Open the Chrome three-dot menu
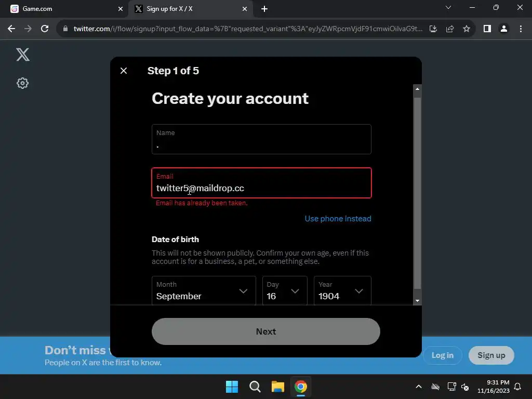 (x=521, y=29)
